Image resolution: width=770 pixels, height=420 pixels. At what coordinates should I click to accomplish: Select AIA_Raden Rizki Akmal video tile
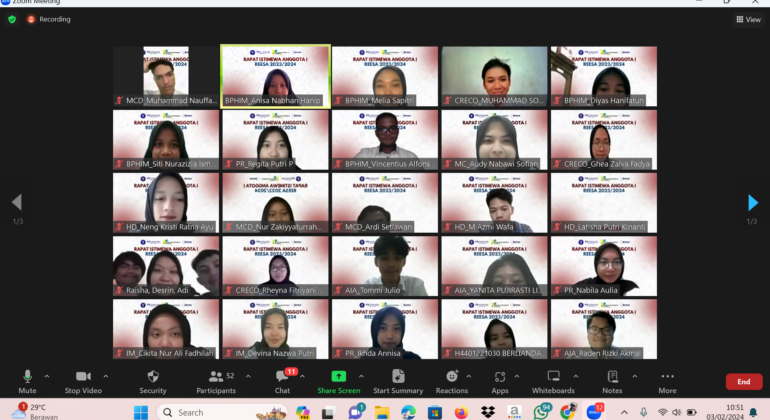604,329
